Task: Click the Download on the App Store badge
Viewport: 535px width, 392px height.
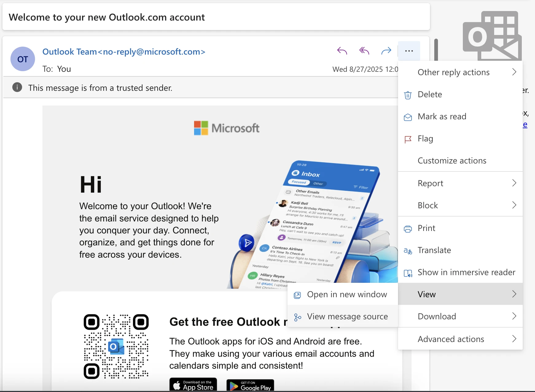Action: point(193,385)
